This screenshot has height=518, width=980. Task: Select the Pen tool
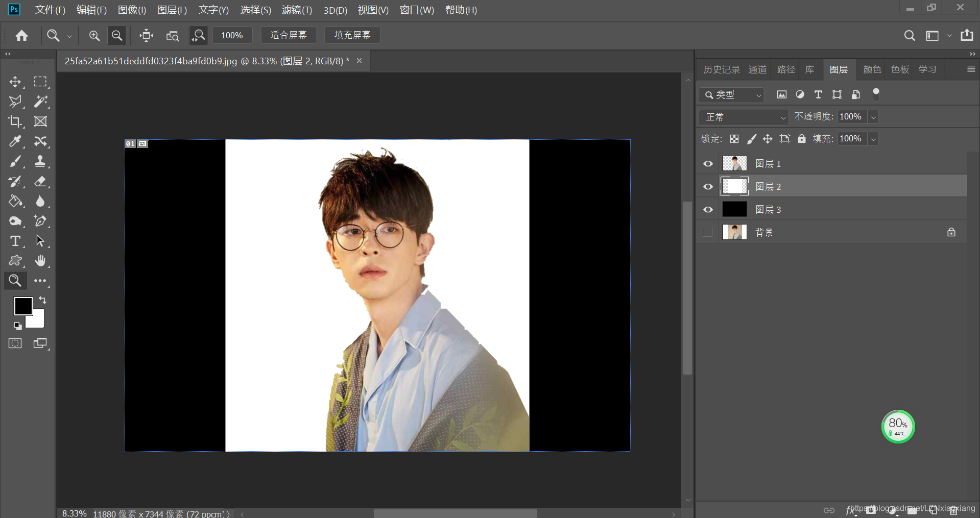coord(40,221)
